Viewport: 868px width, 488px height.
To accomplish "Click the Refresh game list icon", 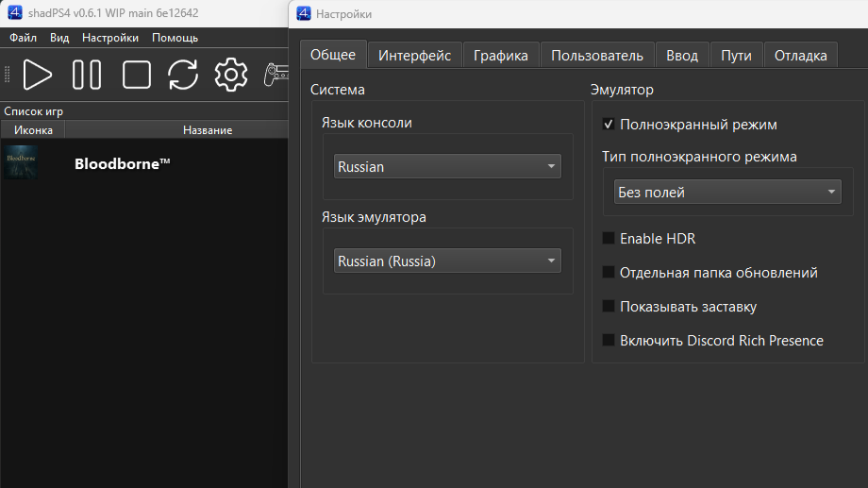I will click(183, 75).
